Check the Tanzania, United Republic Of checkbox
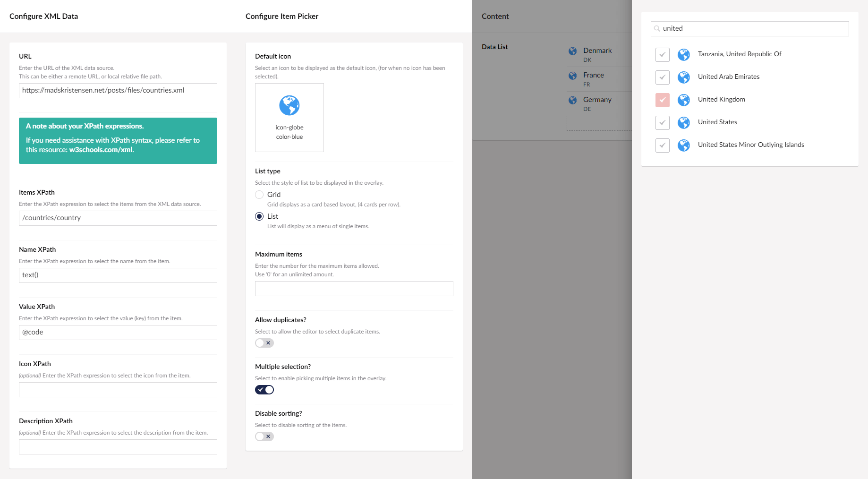 (x=663, y=55)
